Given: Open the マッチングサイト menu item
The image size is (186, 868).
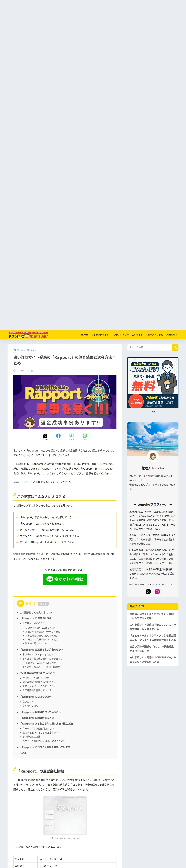Looking at the screenshot, I should coord(100,335).
